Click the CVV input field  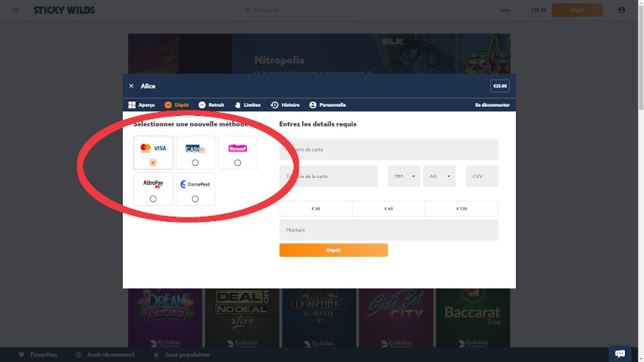click(482, 176)
